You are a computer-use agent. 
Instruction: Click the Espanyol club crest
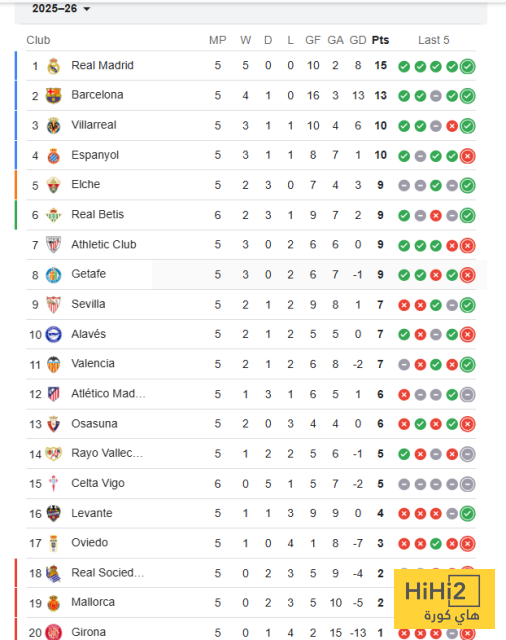click(53, 156)
